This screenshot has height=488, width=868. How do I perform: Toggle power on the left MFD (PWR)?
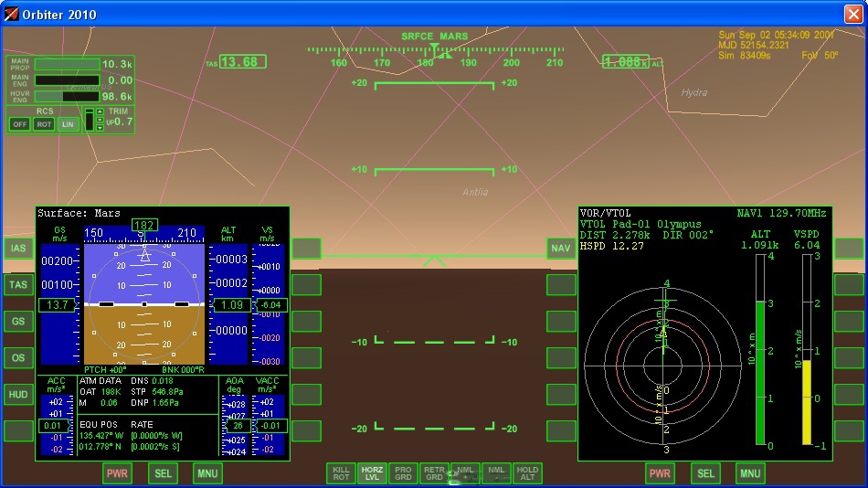coord(117,473)
